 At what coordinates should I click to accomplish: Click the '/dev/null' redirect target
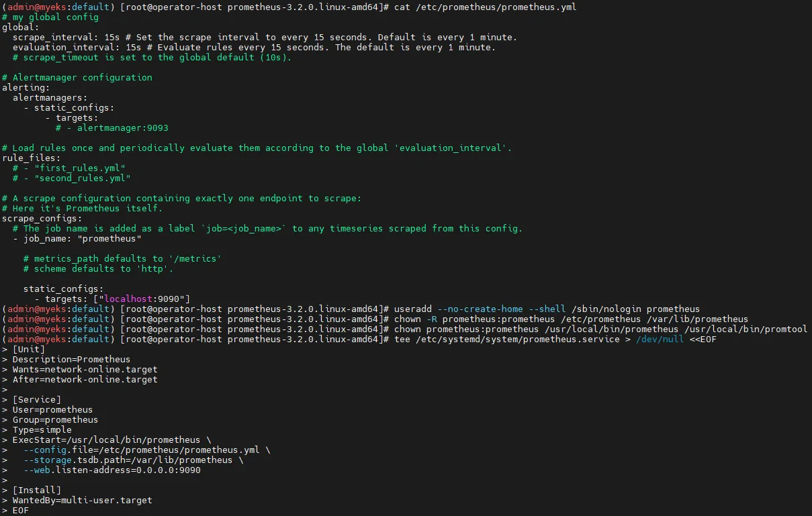pyautogui.click(x=660, y=339)
